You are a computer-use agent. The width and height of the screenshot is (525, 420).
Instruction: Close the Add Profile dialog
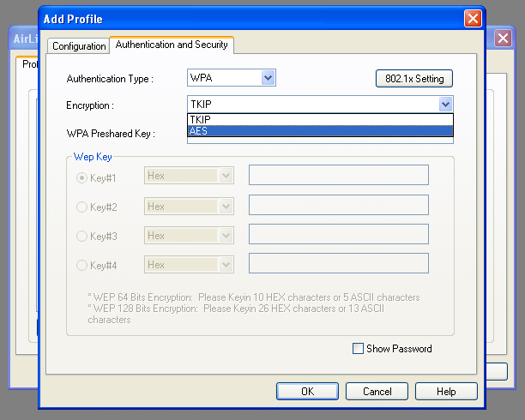pos(473,18)
